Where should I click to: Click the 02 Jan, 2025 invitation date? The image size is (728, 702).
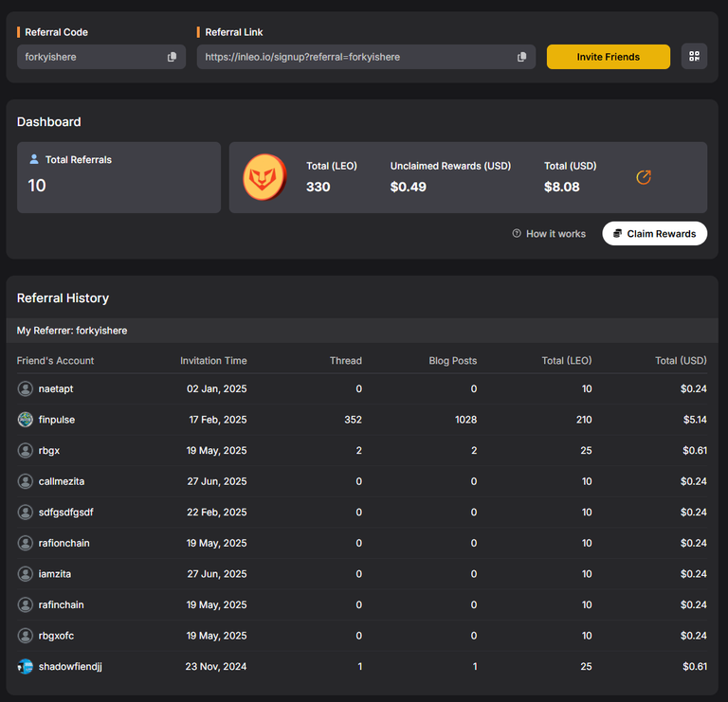217,388
